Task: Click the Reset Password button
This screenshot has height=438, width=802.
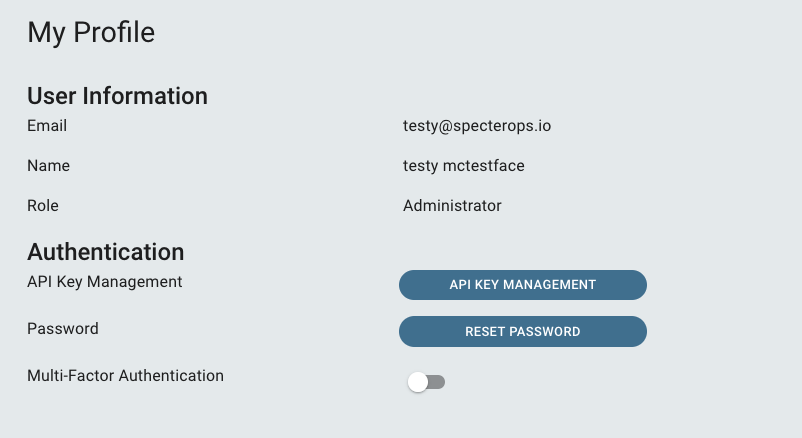Action: (523, 332)
